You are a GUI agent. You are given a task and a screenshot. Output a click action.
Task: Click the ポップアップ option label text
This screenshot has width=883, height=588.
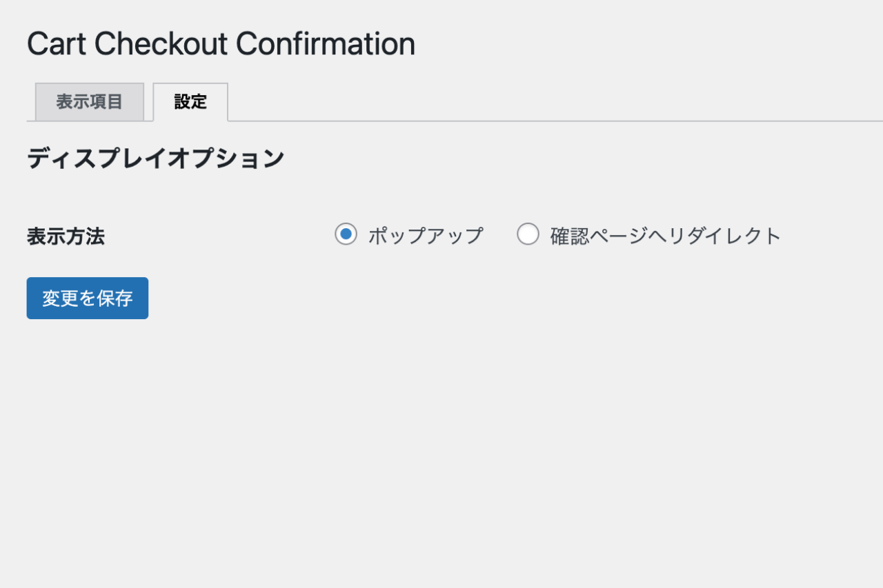click(425, 236)
